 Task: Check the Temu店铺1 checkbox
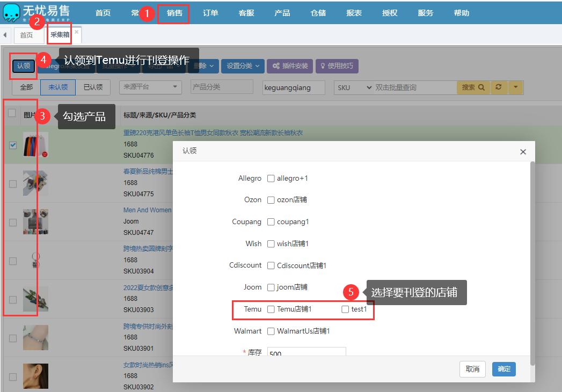coord(272,309)
